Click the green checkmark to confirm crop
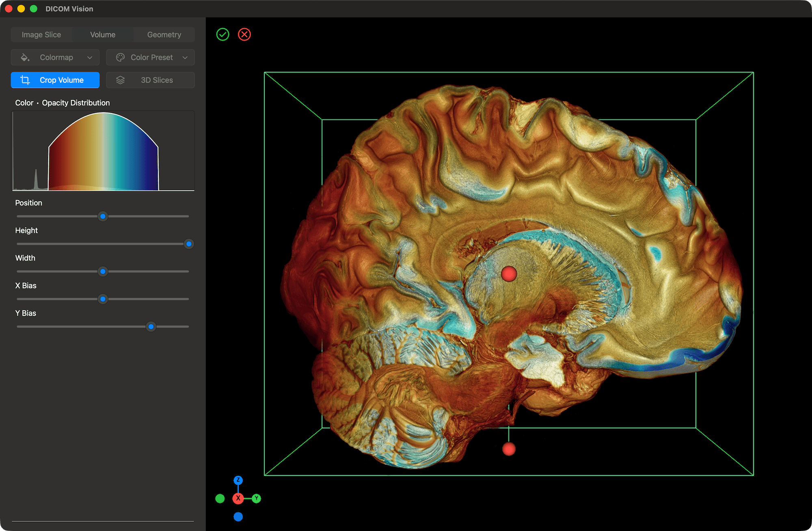This screenshot has width=812, height=531. [x=222, y=34]
